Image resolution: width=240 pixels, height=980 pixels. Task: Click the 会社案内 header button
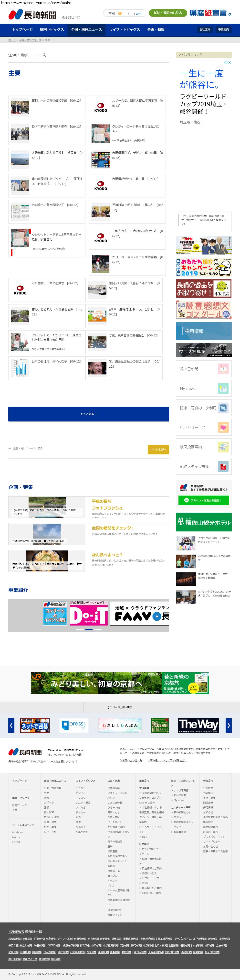[205, 29]
